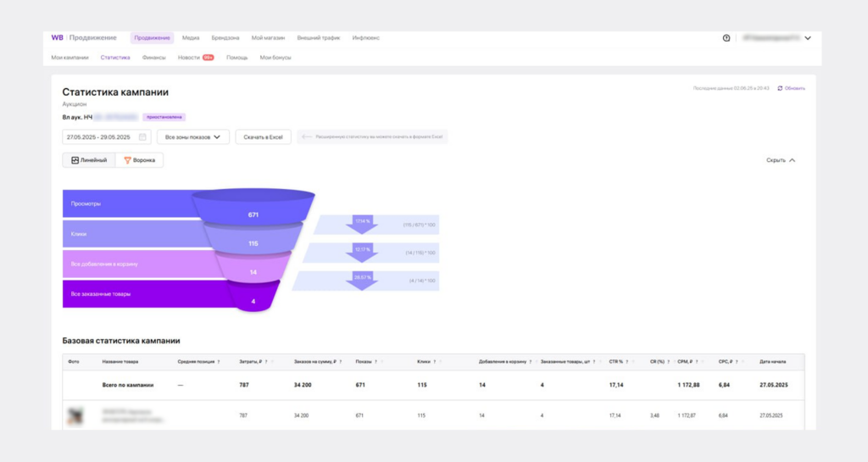Click the Просмотры funnel bar
The height and width of the screenshot is (462, 868).
pyautogui.click(x=127, y=203)
